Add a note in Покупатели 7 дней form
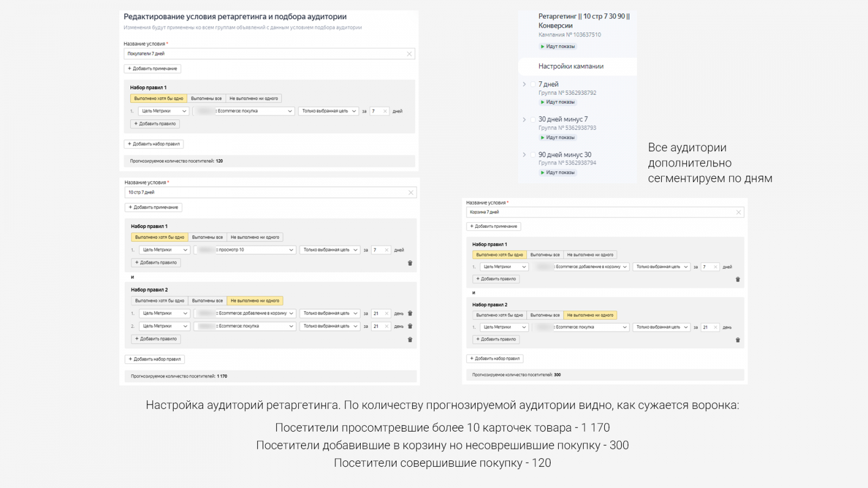This screenshot has height=488, width=868. 152,69
